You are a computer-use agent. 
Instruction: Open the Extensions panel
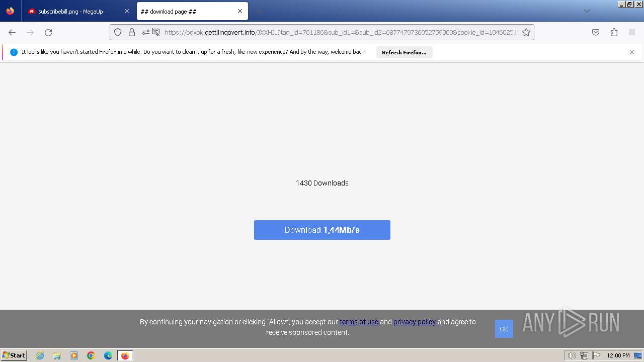tap(614, 32)
